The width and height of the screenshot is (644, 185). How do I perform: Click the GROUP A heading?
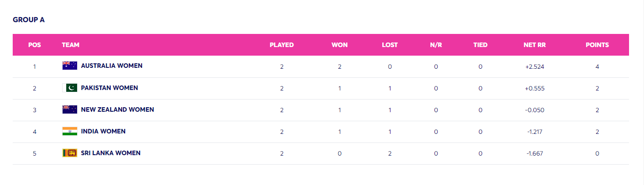(x=29, y=20)
